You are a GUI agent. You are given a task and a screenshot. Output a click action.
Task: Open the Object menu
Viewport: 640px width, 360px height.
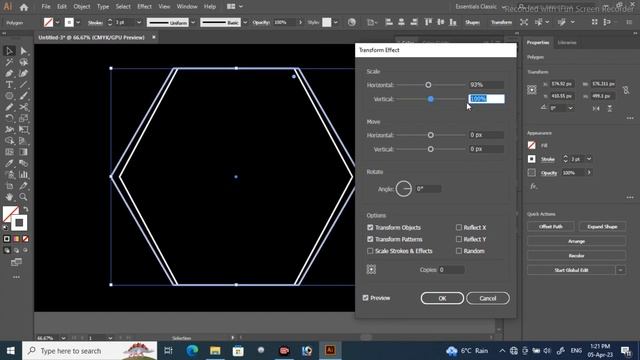(82, 7)
